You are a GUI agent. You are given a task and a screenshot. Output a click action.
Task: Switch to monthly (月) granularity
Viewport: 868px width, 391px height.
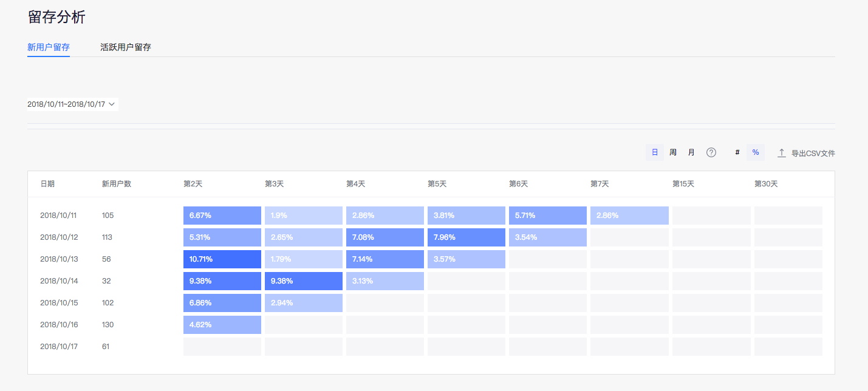(691, 153)
